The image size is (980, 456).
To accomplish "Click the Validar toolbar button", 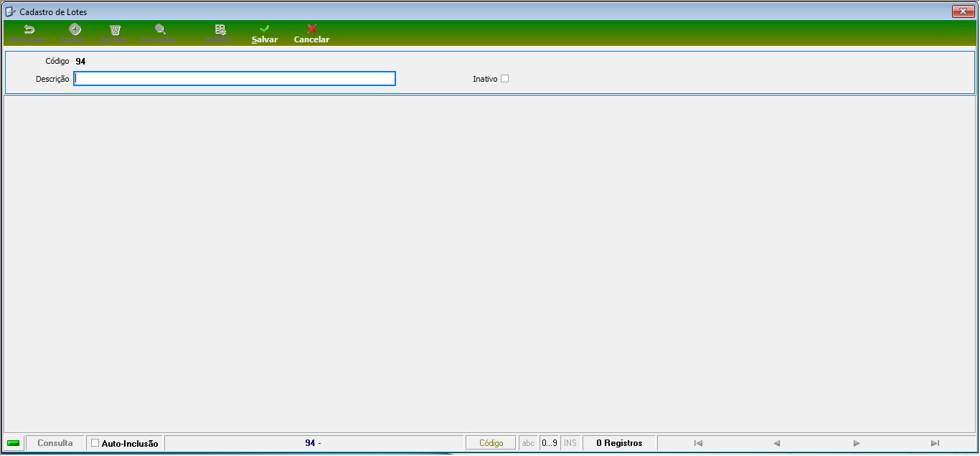I will click(220, 34).
